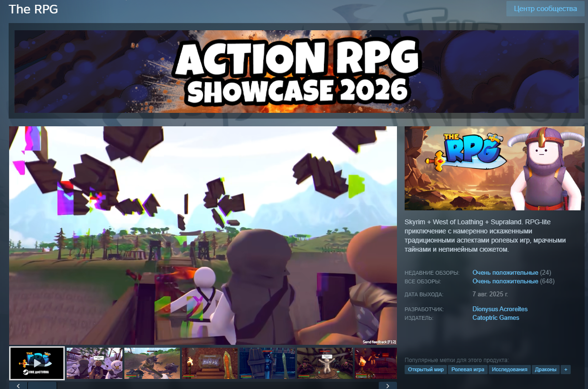Screen dimensions: 588x389
Task: Select the thumbnail with white snowman-like characters
Action: click(95, 363)
